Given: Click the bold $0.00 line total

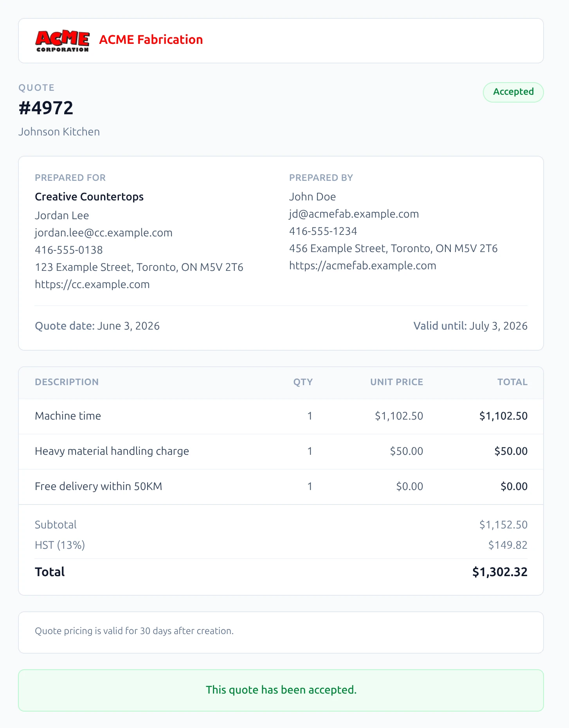Looking at the screenshot, I should point(514,486).
